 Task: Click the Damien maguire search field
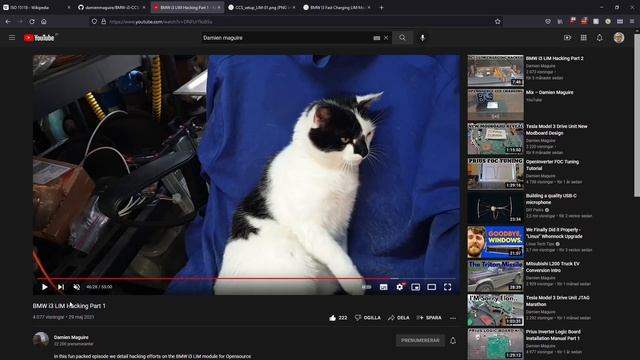[x=286, y=38]
